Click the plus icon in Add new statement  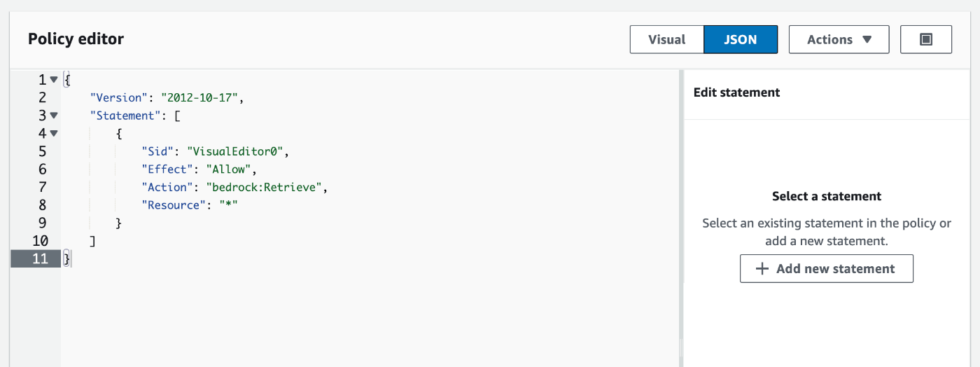(762, 269)
